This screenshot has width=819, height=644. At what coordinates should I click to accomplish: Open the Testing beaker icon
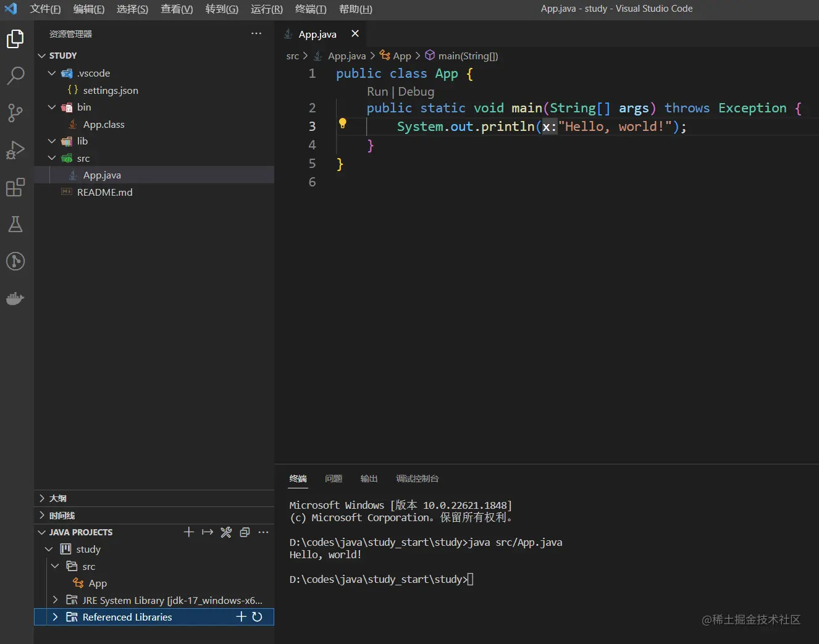(x=15, y=224)
